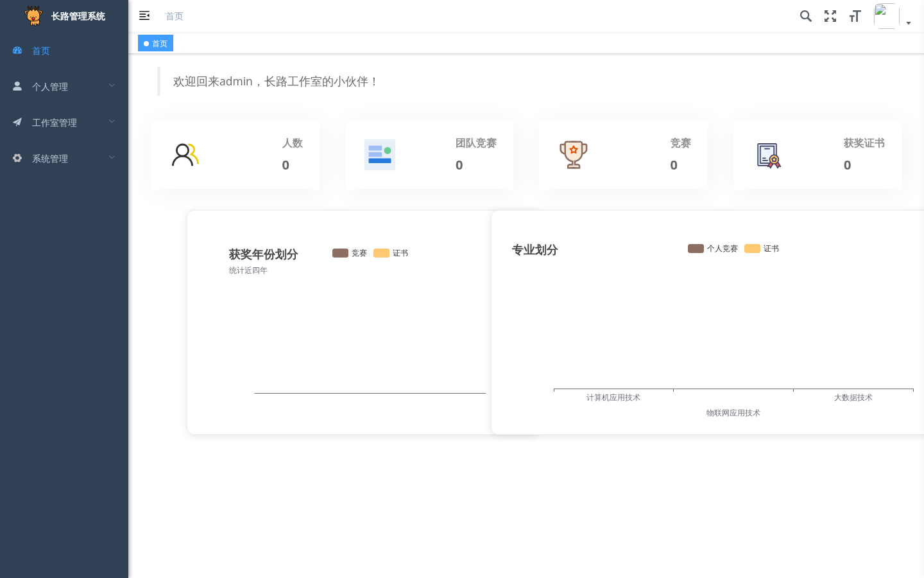The height and width of the screenshot is (578, 924).
Task: Expand the 个人管理 chevron arrow
Action: (x=112, y=85)
